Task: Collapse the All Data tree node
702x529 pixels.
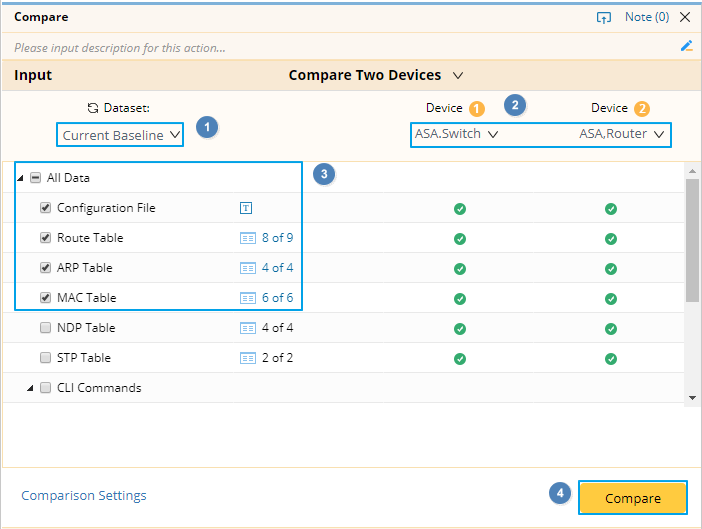Action: pyautogui.click(x=21, y=178)
